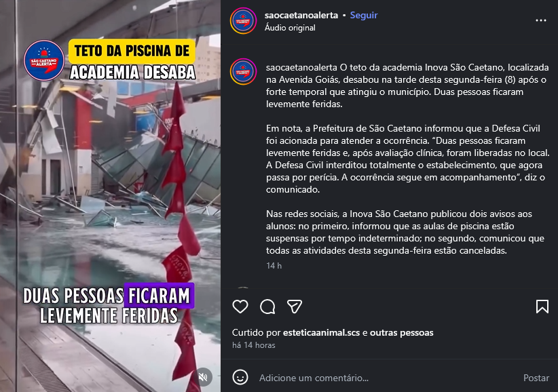Pause the video by clicking it
558x392 pixels.
[111, 196]
